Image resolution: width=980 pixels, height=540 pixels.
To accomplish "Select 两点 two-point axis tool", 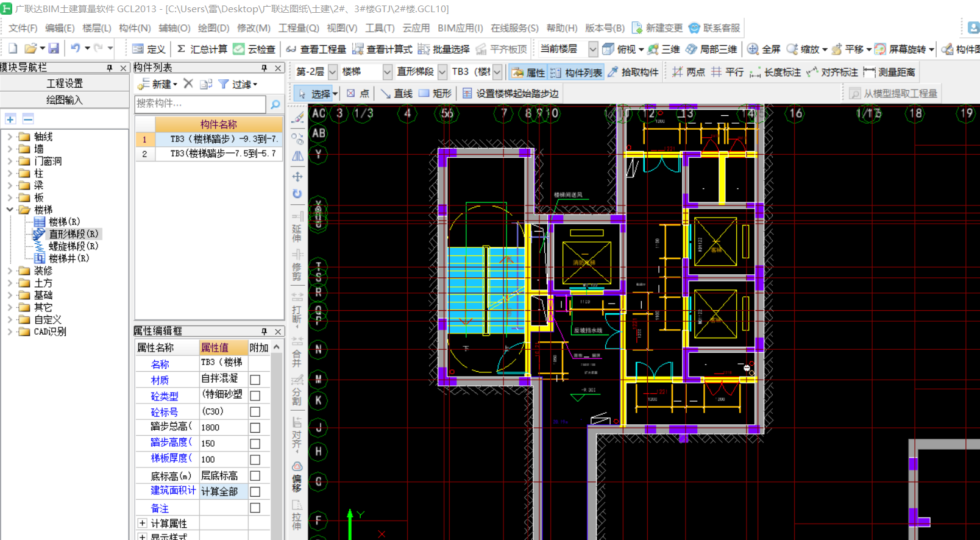I will pyautogui.click(x=689, y=72).
